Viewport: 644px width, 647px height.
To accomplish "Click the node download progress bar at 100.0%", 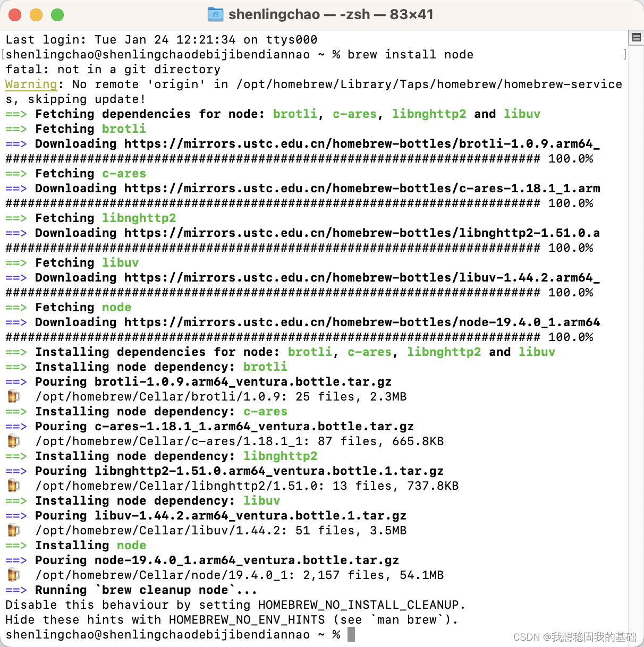I will pos(266,337).
